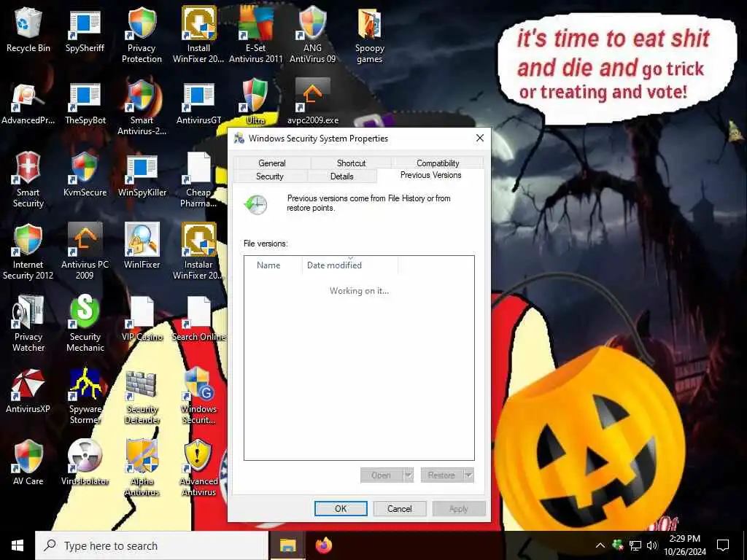
Task: Select the VIP Casino file shortcut
Action: pyautogui.click(x=142, y=320)
